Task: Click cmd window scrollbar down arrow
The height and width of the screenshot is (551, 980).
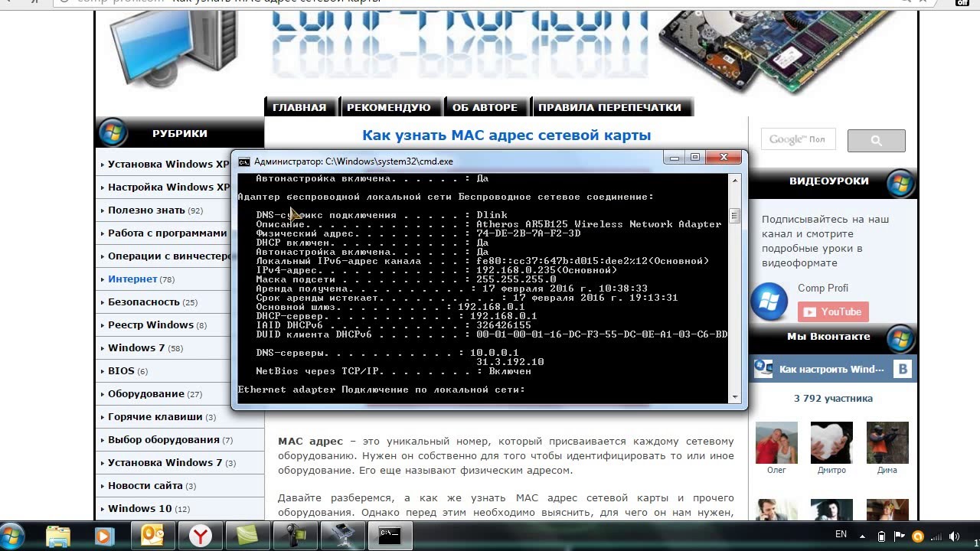Action: click(734, 396)
